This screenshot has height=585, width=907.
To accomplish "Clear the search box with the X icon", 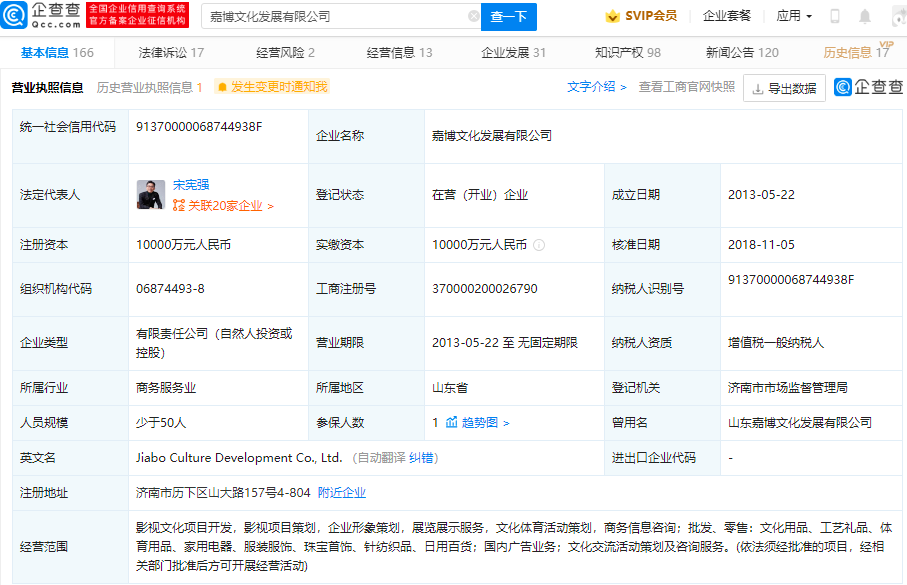I will coord(475,16).
